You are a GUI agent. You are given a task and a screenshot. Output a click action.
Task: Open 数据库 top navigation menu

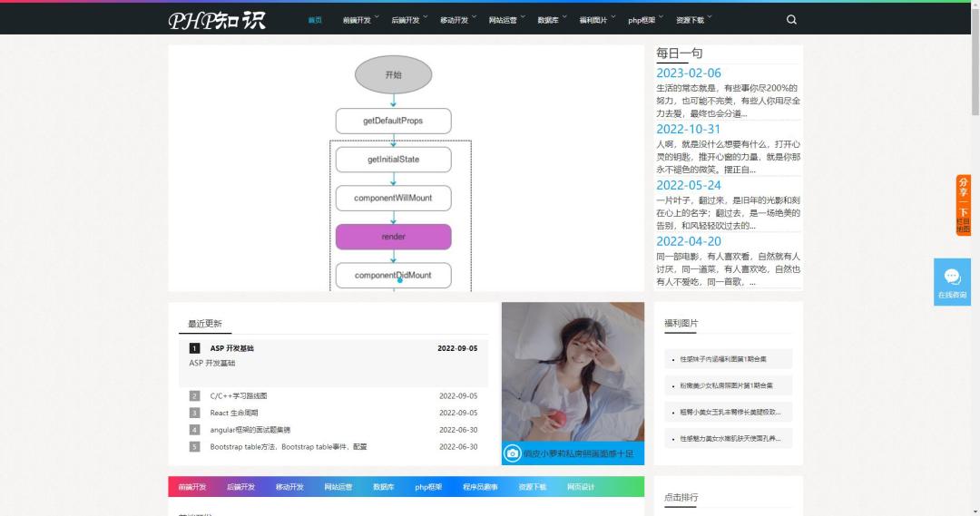[548, 20]
